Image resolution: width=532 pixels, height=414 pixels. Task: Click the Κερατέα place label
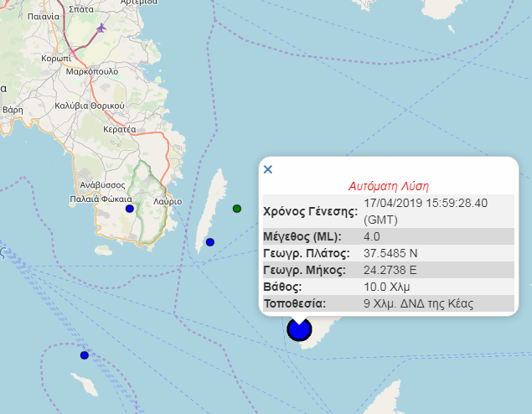[119, 130]
